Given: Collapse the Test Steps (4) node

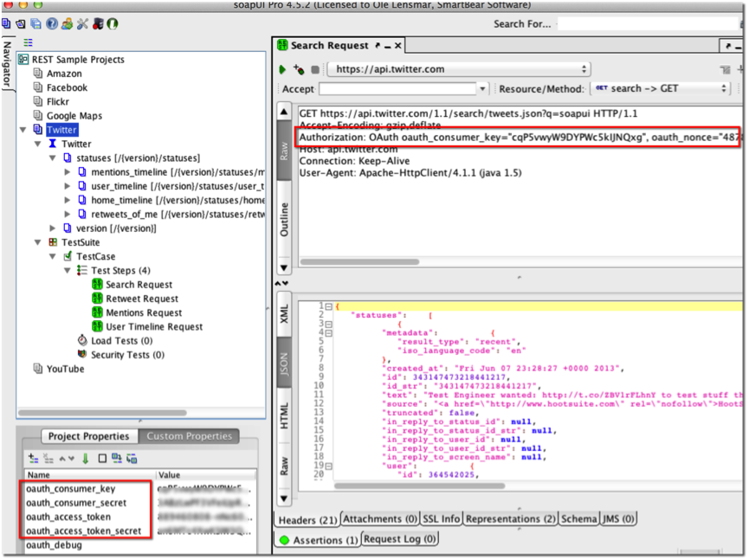Looking at the screenshot, I should 68,271.
